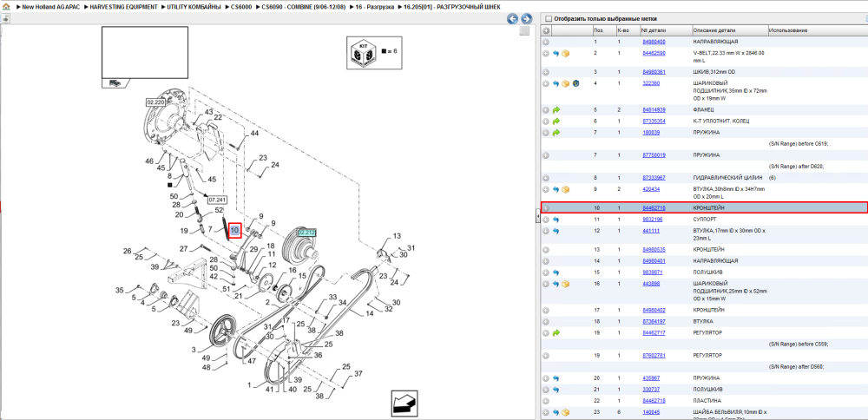This screenshot has width=868, height=420.
Task: Sort by 'Поз.' column header
Action: [602, 30]
